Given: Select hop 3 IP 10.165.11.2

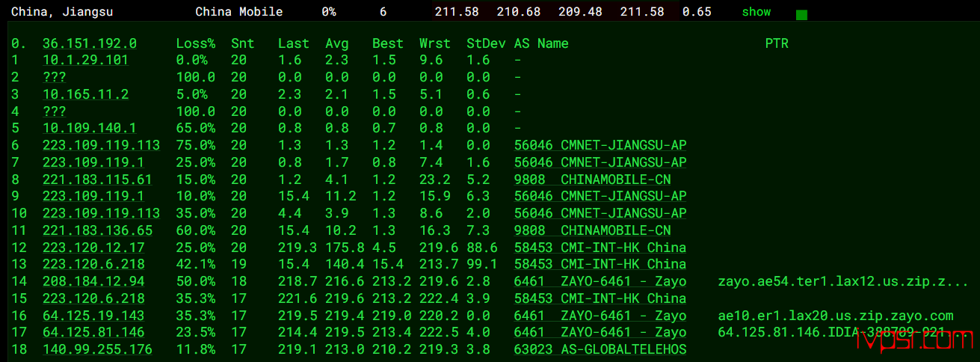Looking at the screenshot, I should (85, 94).
